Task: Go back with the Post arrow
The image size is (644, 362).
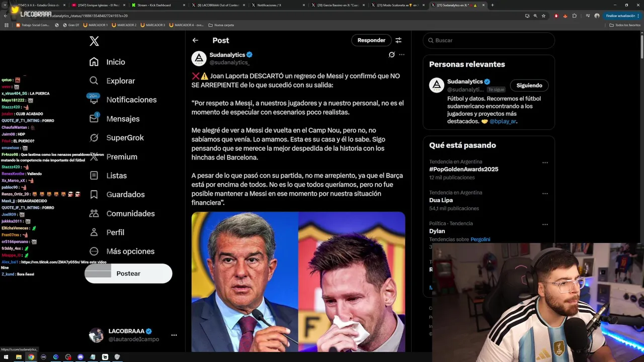Action: click(x=195, y=40)
